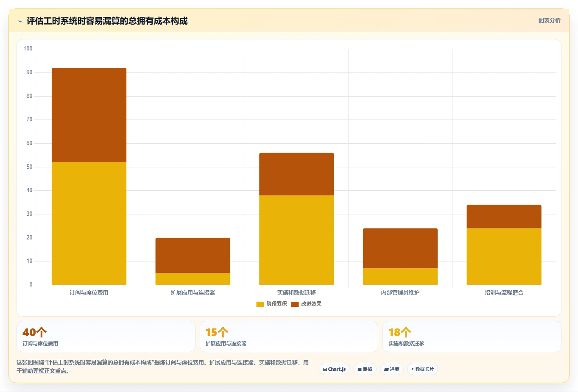Click the brown bar segment for 扩展应用与连接器
This screenshot has height=392, width=578.
tap(193, 256)
